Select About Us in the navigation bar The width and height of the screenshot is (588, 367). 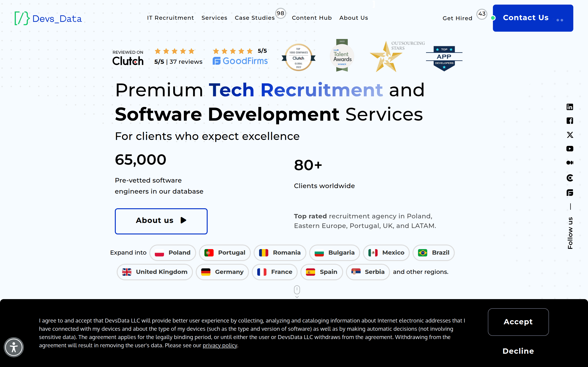[x=353, y=18]
